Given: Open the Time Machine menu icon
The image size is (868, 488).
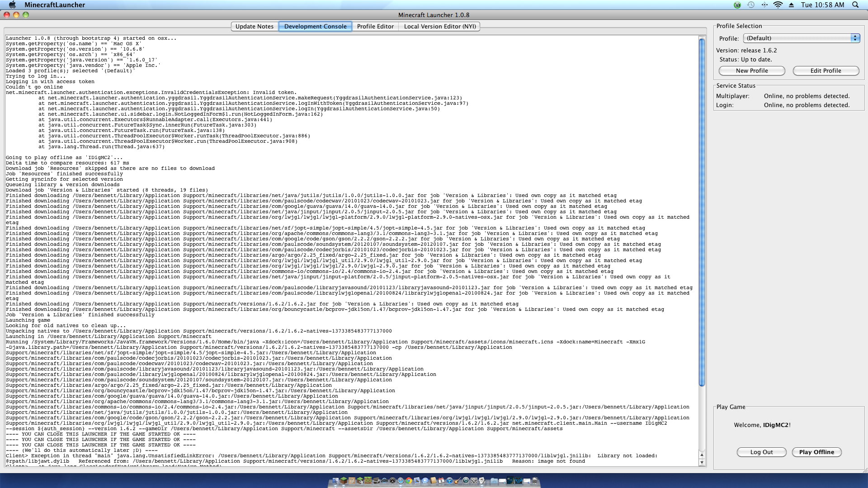Looking at the screenshot, I should [751, 5].
